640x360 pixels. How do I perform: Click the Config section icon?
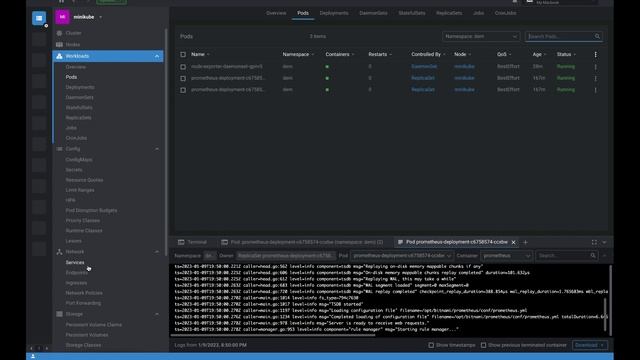[x=59, y=149]
